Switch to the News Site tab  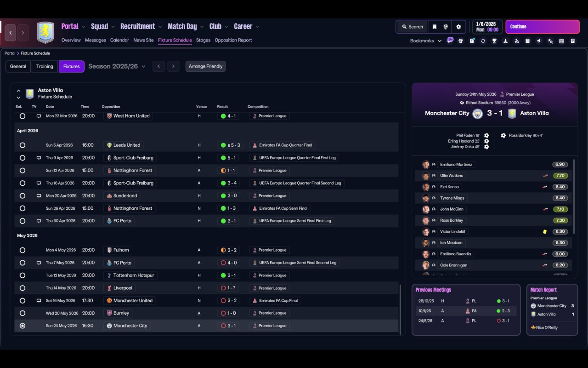point(143,40)
